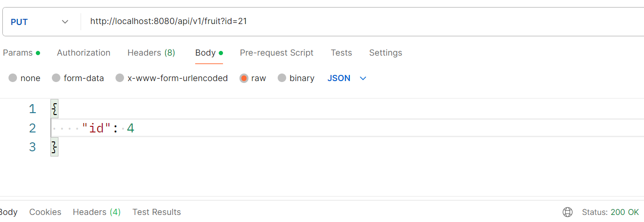Open the Test Results tab
The image size is (644, 222).
click(157, 212)
